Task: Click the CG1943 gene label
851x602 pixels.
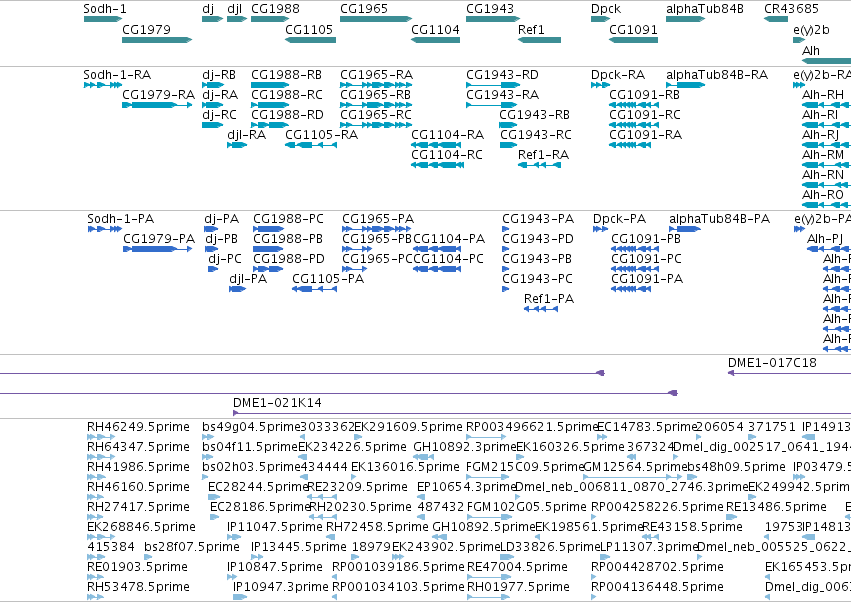Action: tap(490, 9)
